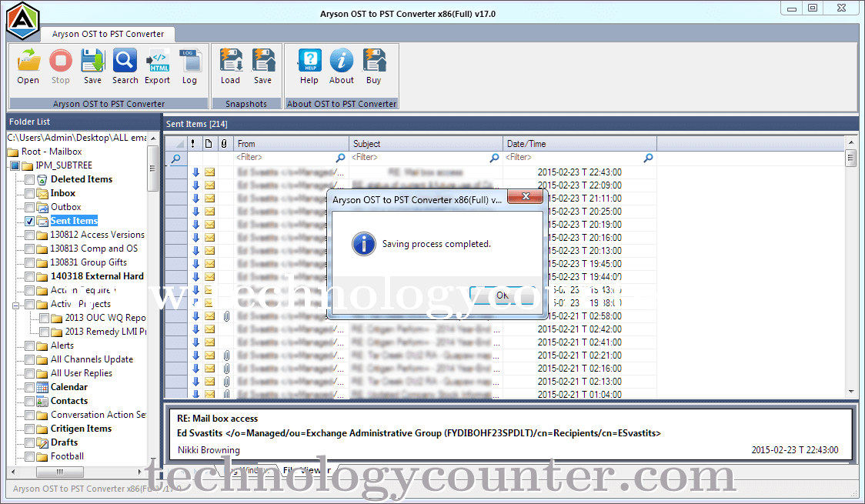Click the Calendar folder icon
Screen dimensions: 865x504
42,387
